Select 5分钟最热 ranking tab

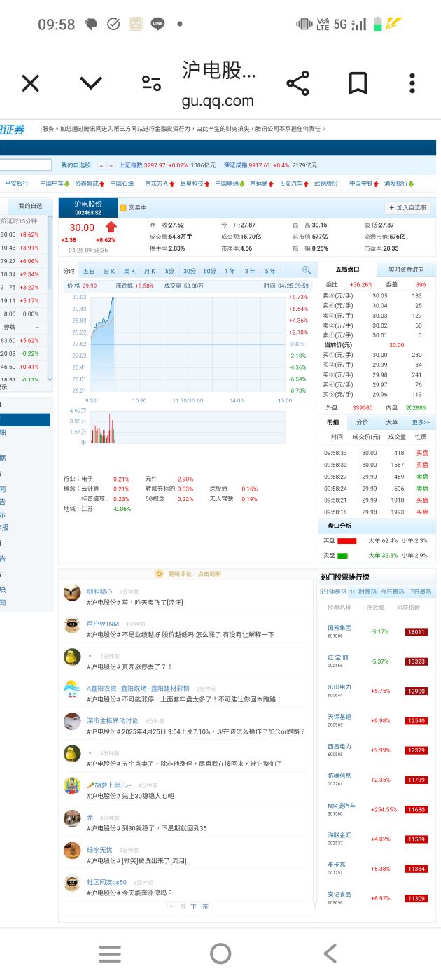(x=333, y=591)
